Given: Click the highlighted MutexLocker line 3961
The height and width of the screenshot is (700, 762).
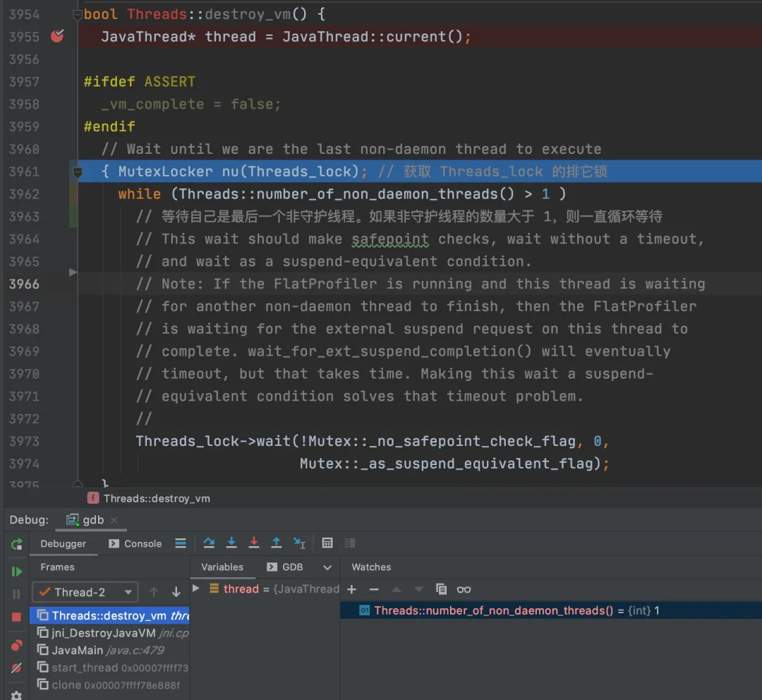Looking at the screenshot, I should click(420, 171).
